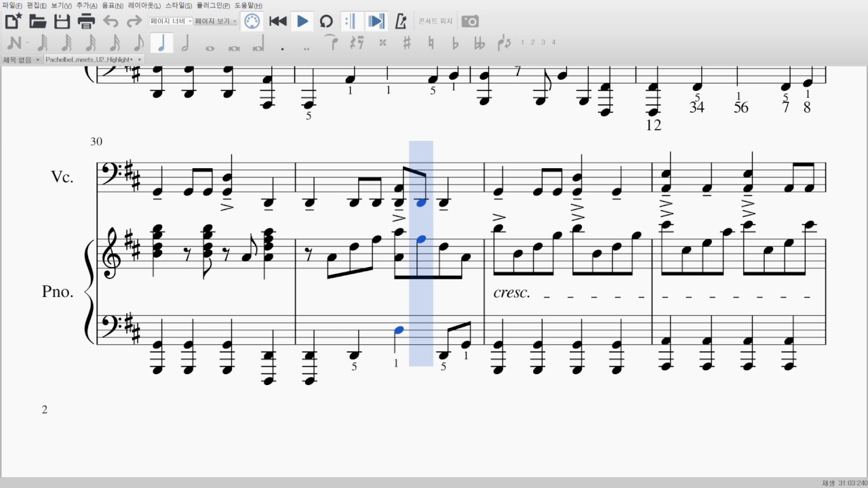This screenshot has height=488, width=868.
Task: Toggle play repeats button
Action: pos(350,21)
